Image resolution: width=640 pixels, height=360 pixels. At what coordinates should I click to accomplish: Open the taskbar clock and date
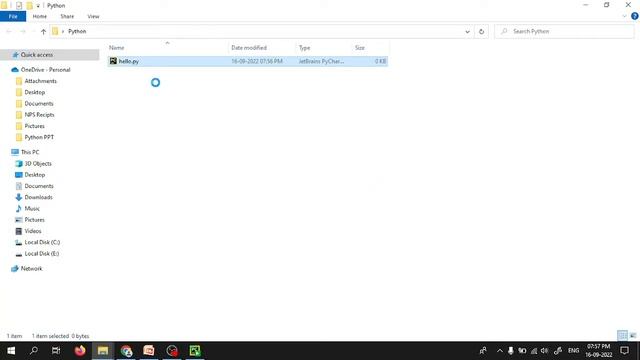[x=598, y=351]
